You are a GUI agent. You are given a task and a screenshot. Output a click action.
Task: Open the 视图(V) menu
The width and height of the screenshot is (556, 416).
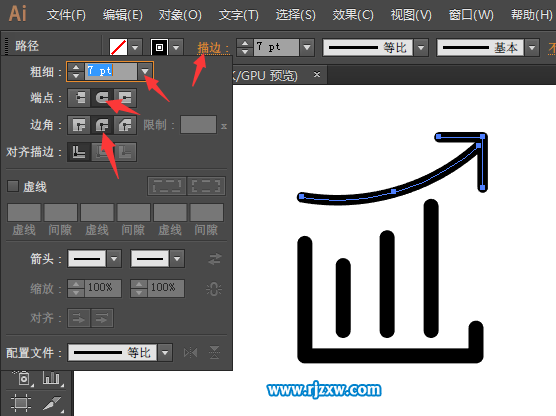click(x=411, y=15)
